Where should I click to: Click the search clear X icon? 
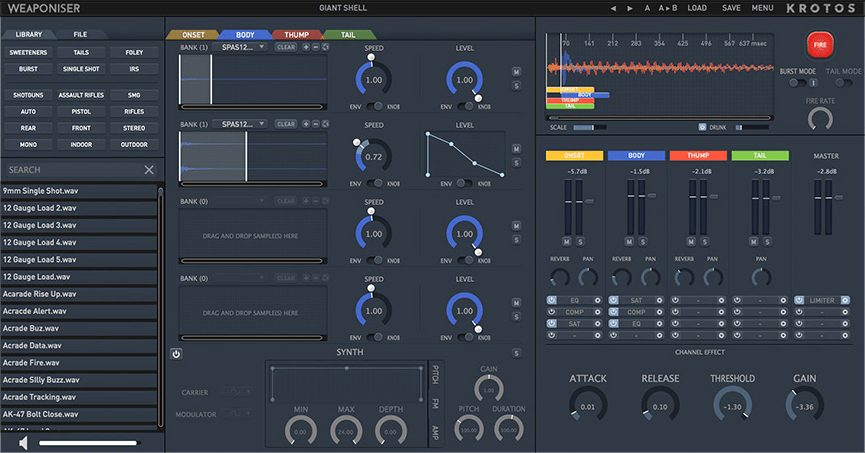pyautogui.click(x=149, y=170)
